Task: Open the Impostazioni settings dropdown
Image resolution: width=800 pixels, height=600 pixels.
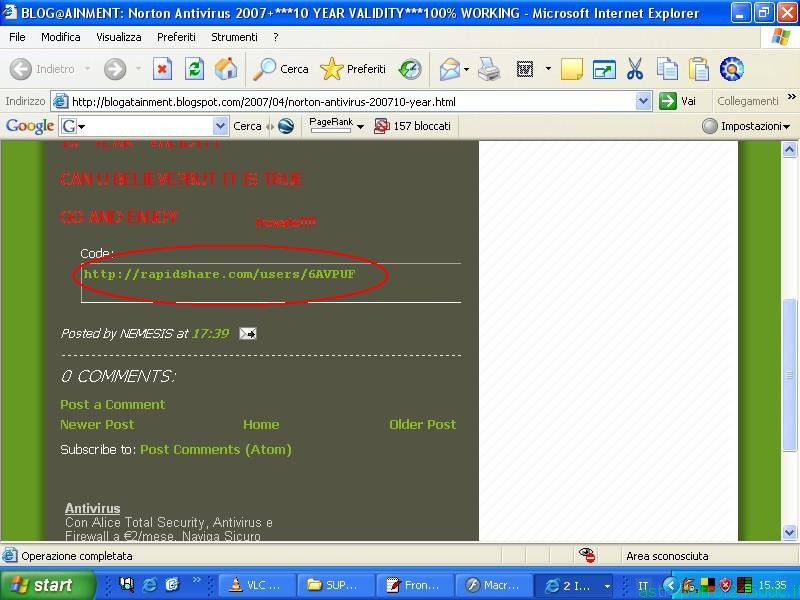Action: pyautogui.click(x=746, y=126)
